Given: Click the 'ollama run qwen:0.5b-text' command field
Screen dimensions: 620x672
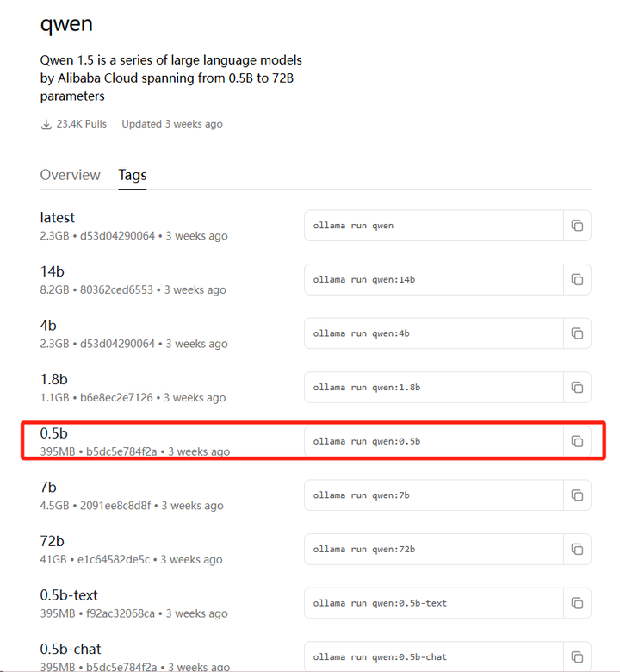Looking at the screenshot, I should 434,603.
